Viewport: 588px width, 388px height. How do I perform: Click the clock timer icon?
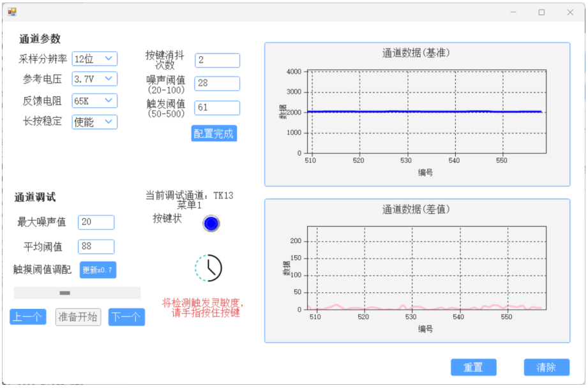click(209, 268)
